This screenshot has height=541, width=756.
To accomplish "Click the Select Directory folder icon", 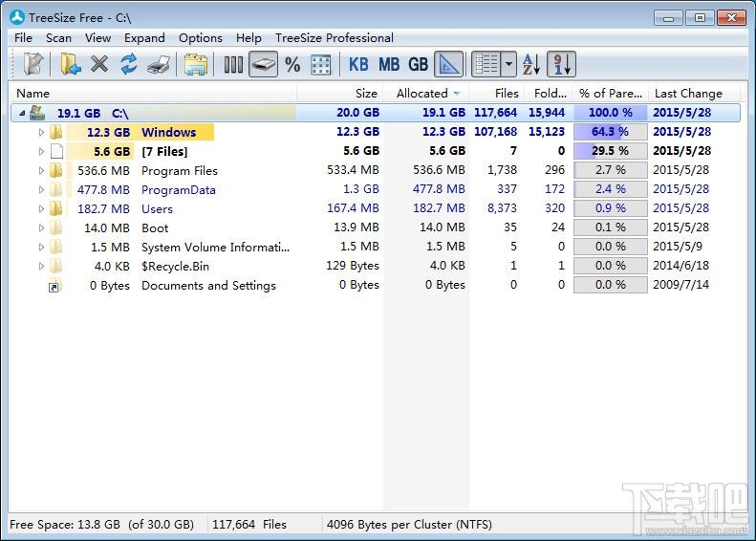I will [71, 65].
